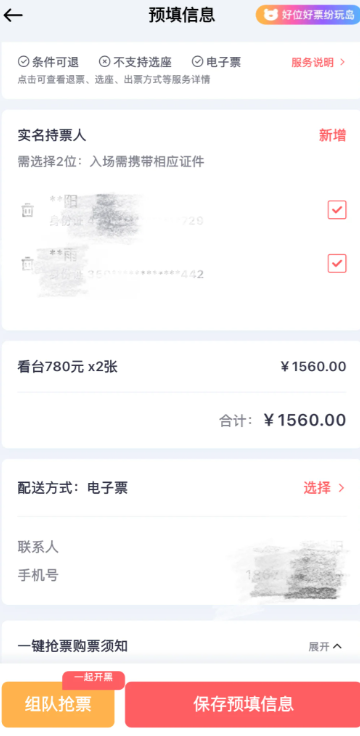Open delivery method 选择 chevron
This screenshot has width=360, height=736.
[x=341, y=488]
